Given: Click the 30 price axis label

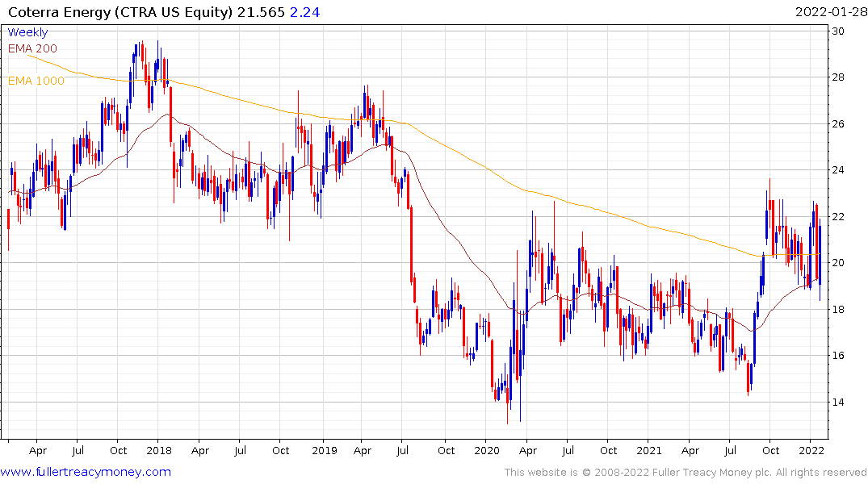Looking at the screenshot, I should tap(838, 31).
